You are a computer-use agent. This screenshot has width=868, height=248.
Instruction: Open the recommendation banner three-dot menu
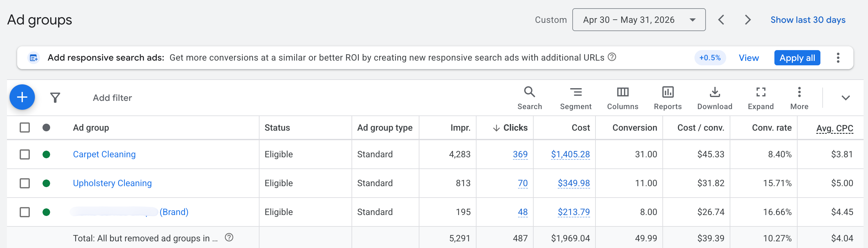pyautogui.click(x=838, y=58)
